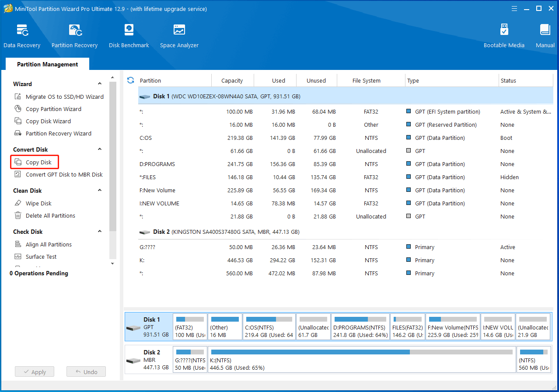Image resolution: width=559 pixels, height=392 pixels.
Task: Launch the Copy Disk Wizard
Action: coord(43,121)
